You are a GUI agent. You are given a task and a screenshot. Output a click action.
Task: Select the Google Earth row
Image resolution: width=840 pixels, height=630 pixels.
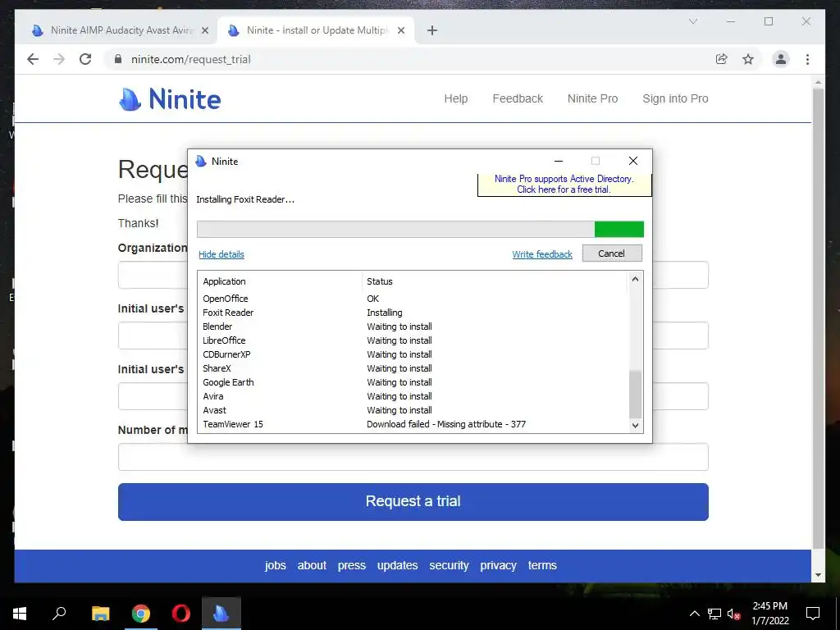[413, 382]
